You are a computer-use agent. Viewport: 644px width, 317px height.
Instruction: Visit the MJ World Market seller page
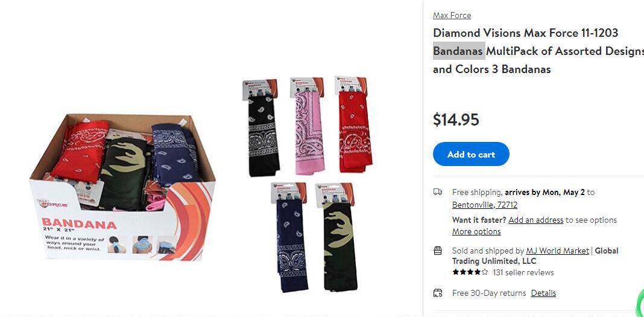[557, 251]
